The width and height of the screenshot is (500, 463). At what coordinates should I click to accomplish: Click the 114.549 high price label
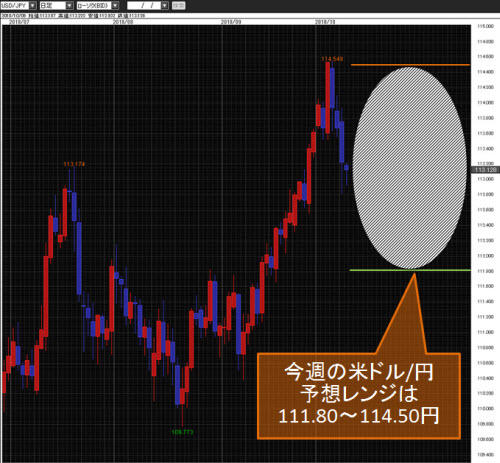pyautogui.click(x=332, y=59)
